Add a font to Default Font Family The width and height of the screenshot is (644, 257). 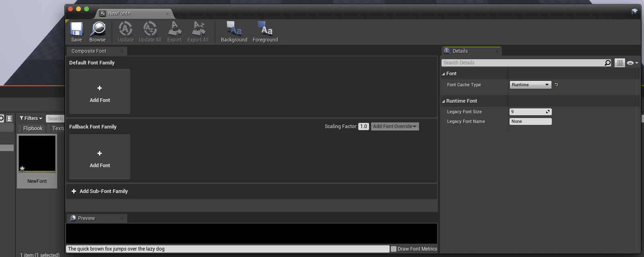(100, 91)
